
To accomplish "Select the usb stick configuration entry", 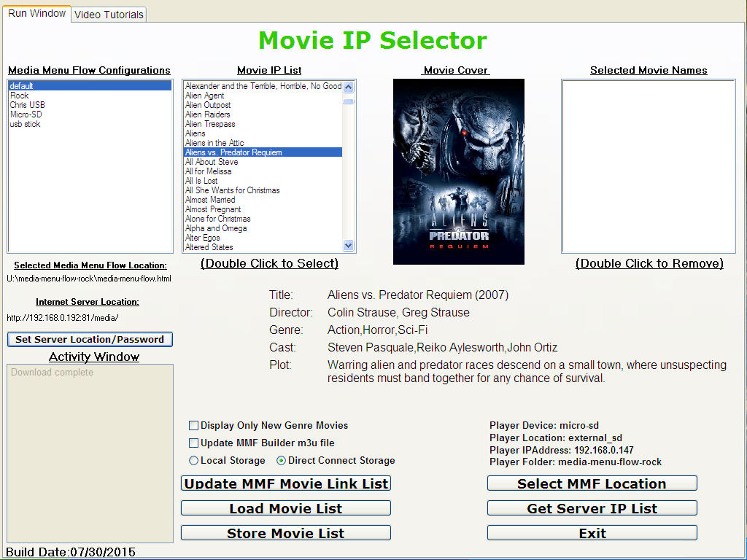I will coord(90,124).
